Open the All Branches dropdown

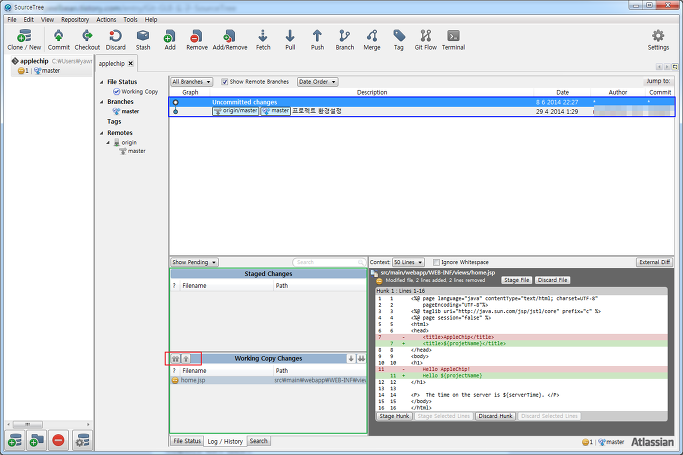pos(191,81)
